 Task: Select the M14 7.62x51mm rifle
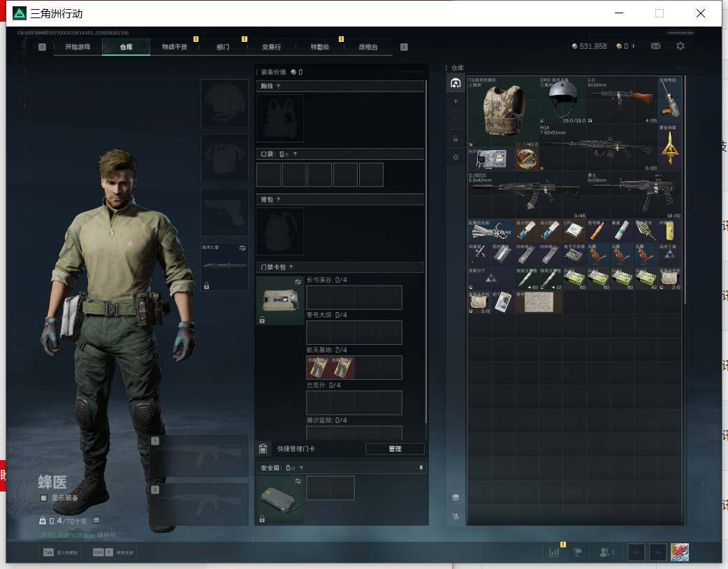click(x=599, y=147)
